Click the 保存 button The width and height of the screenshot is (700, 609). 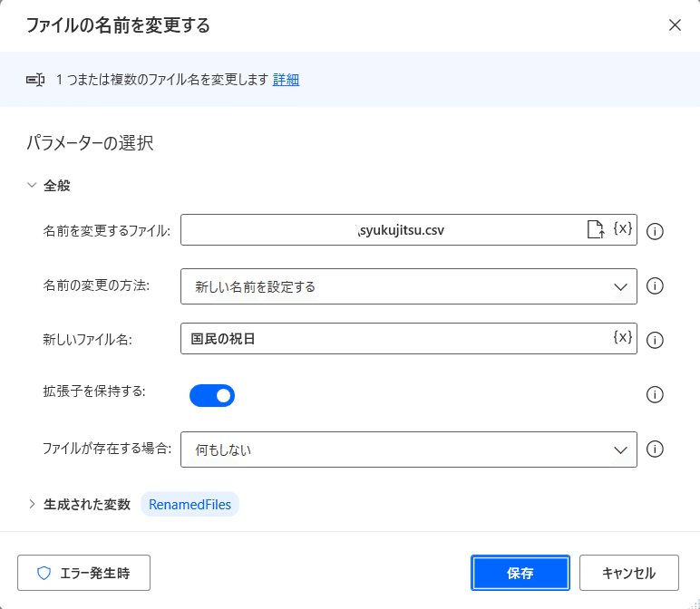point(520,573)
